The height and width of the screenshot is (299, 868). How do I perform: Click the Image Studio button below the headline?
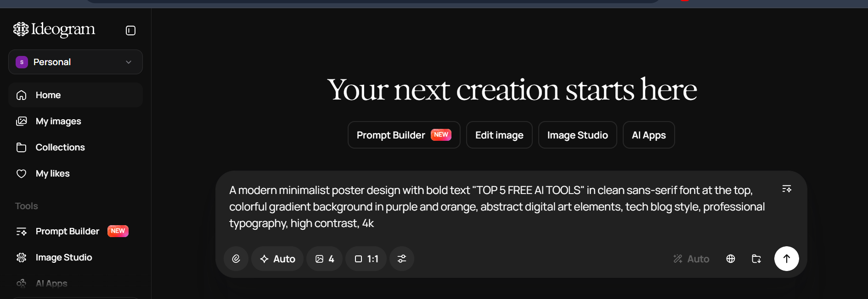pos(577,135)
